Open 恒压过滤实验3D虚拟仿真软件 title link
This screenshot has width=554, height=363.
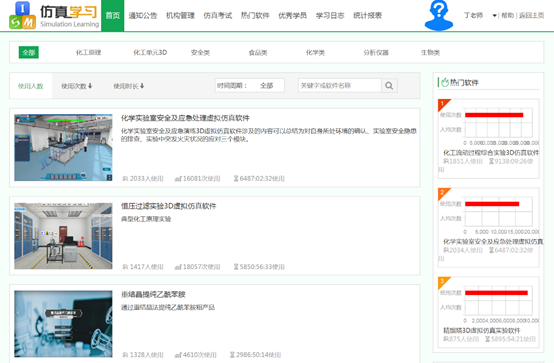pos(169,206)
